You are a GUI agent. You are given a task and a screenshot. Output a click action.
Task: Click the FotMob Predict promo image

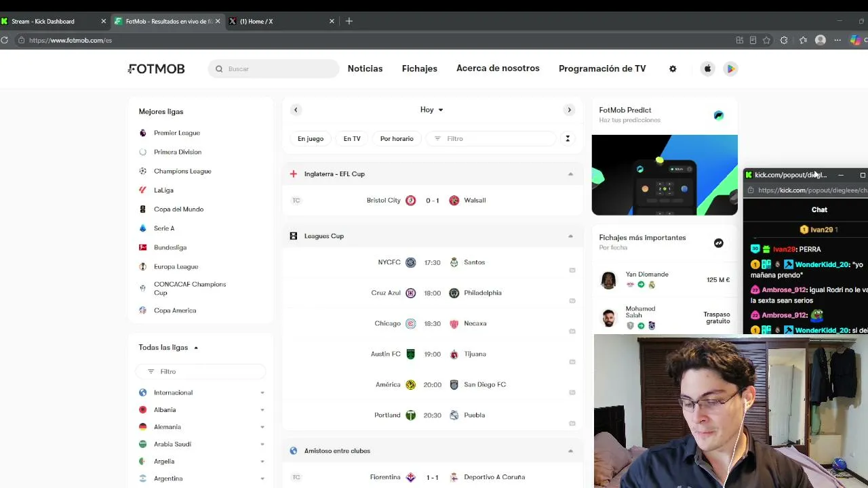(x=665, y=175)
